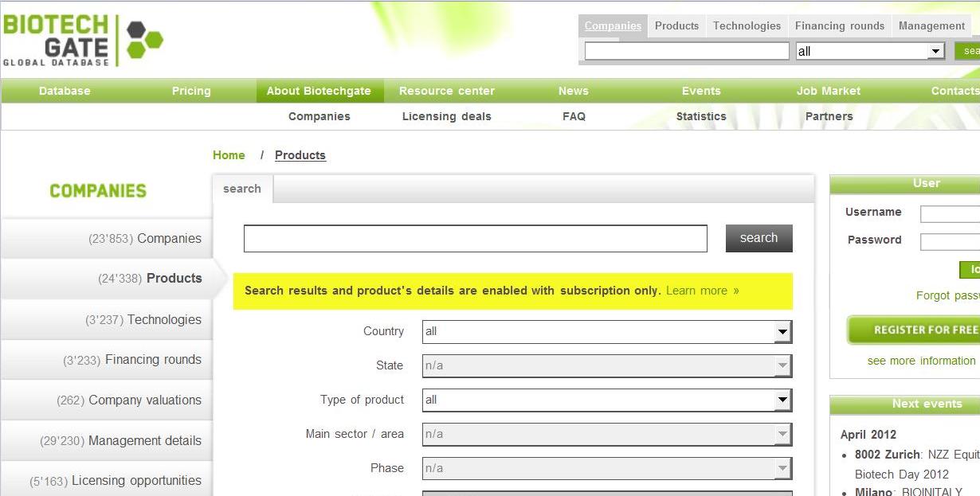Open the State dropdown
980x496 pixels.
coord(607,366)
